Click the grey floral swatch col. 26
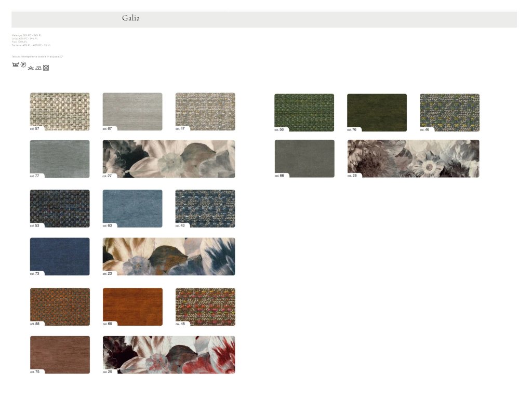532x399 pixels. point(413,158)
